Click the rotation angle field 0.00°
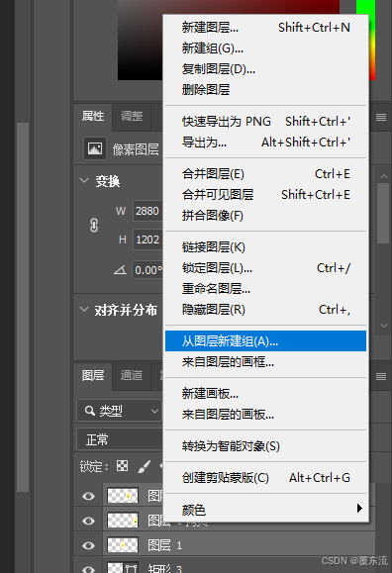Viewport: 392px width, 573px height. point(147,270)
